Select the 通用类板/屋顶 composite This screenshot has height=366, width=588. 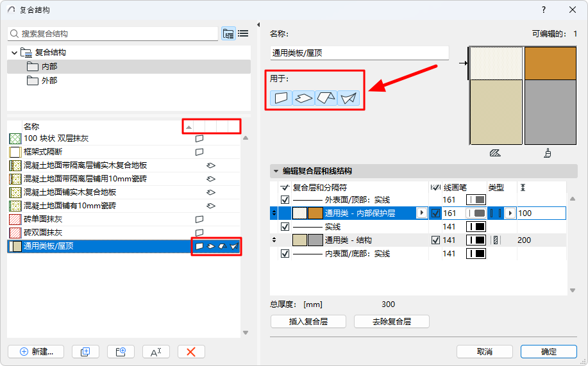click(124, 246)
